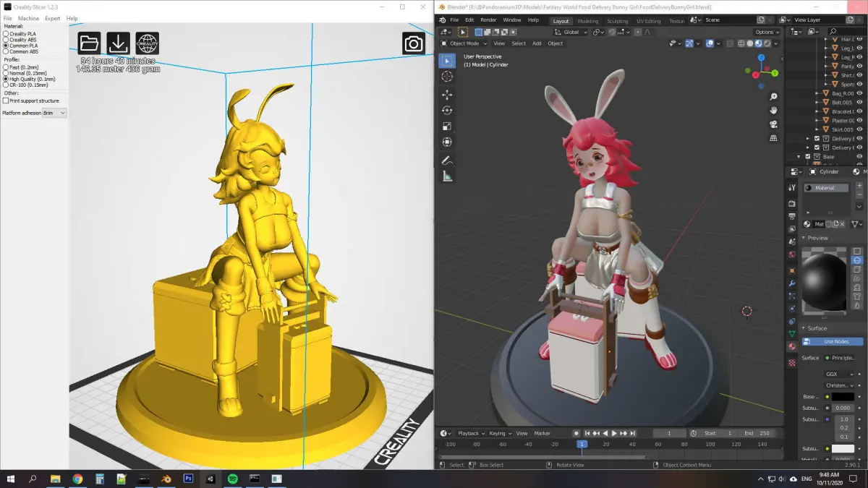Jump to the timeline's end frame
The width and height of the screenshot is (868, 488).
tap(633, 433)
